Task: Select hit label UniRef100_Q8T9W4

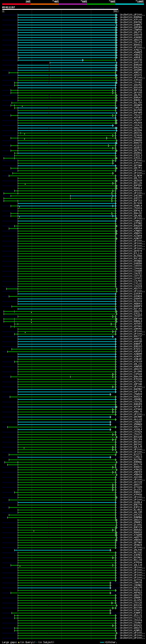Action: click(131, 166)
